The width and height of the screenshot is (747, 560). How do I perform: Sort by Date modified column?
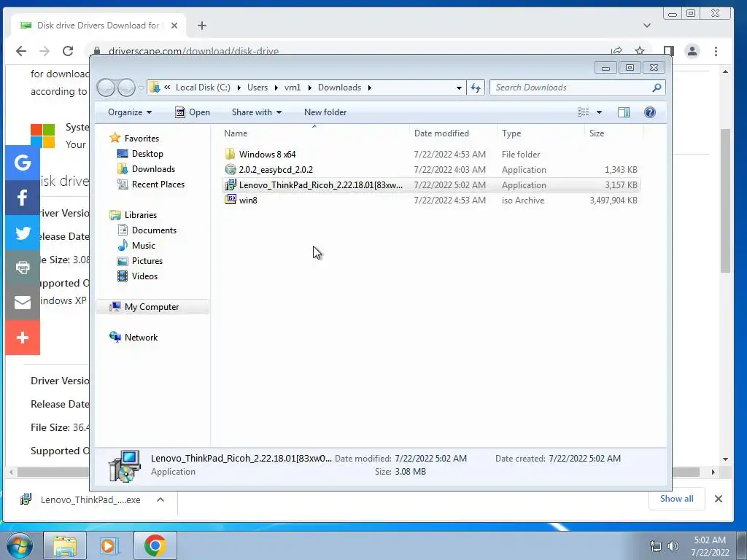[452, 133]
